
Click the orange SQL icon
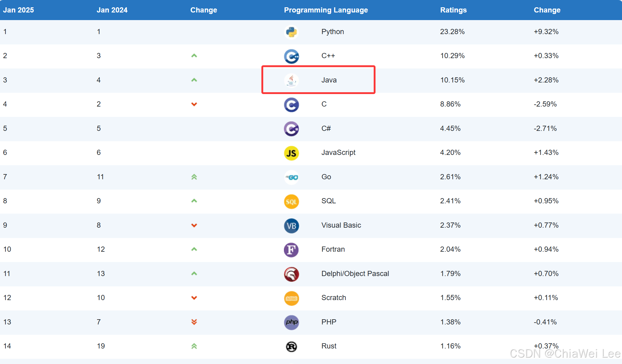pos(291,201)
